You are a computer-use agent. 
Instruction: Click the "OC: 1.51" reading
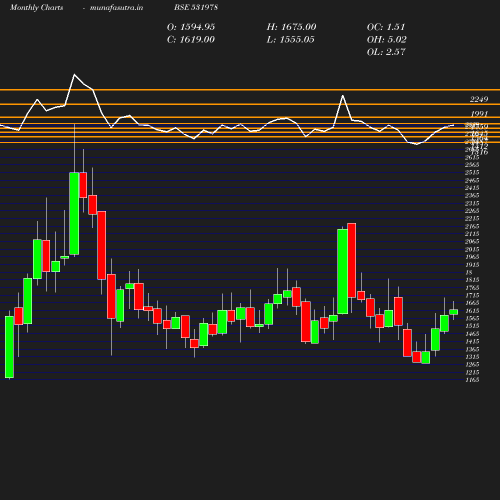click(386, 27)
